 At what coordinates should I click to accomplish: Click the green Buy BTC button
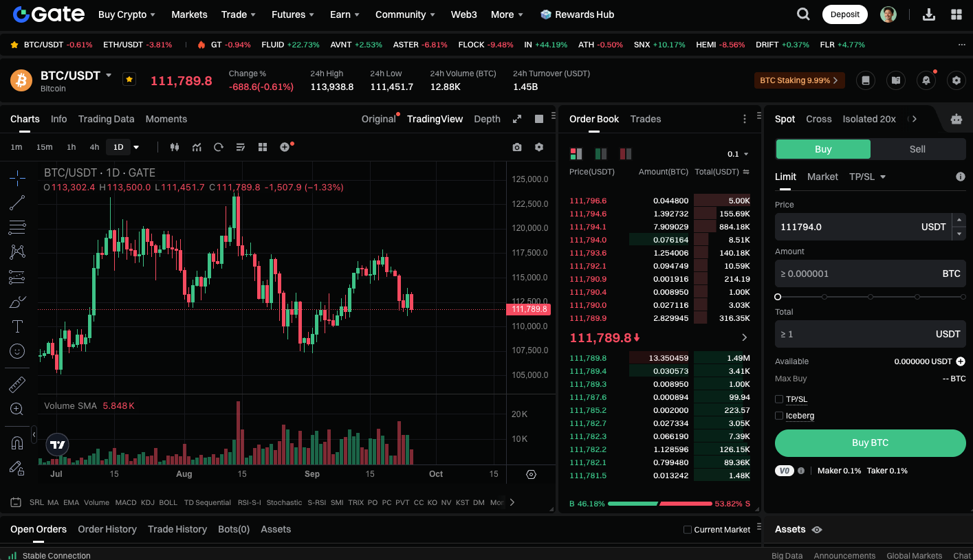(x=871, y=443)
